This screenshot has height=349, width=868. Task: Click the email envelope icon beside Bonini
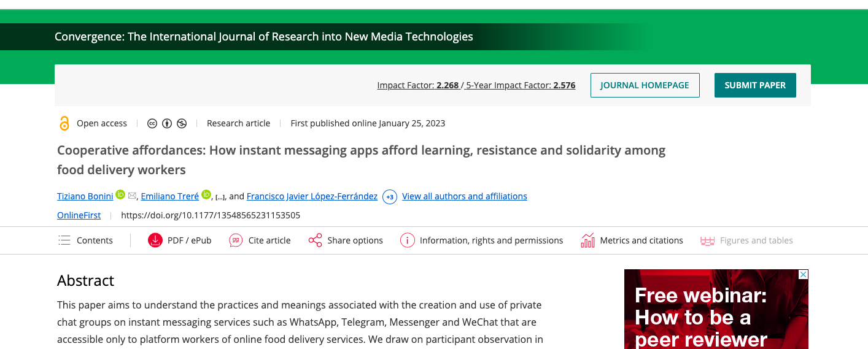(132, 196)
